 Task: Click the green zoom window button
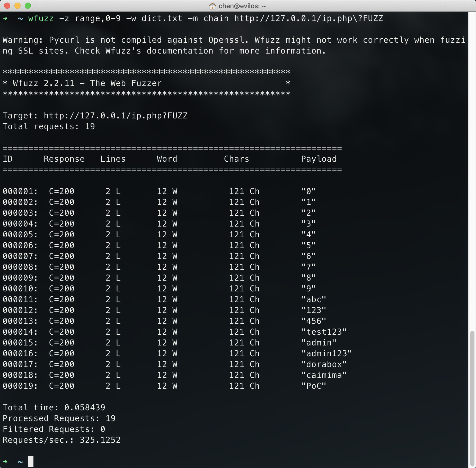(x=28, y=6)
